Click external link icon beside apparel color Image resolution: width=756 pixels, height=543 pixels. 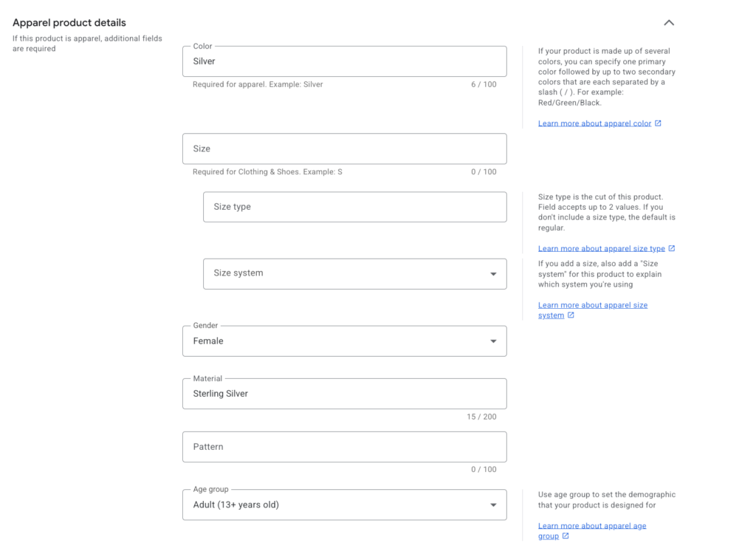coord(658,123)
